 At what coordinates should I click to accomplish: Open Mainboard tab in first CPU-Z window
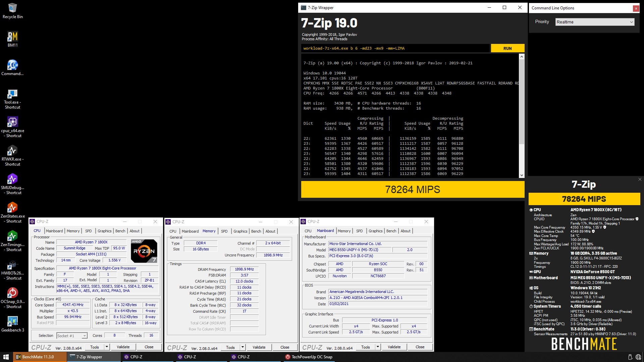click(x=54, y=231)
